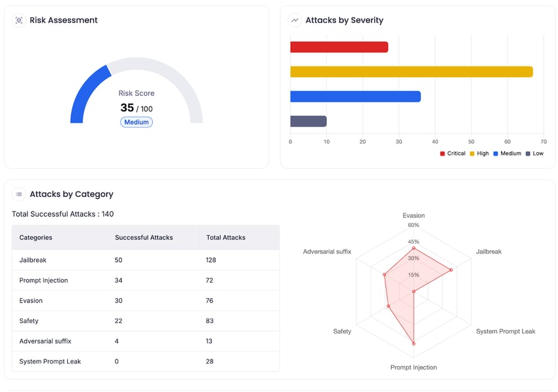The width and height of the screenshot is (558, 392).
Task: Click the Categories column header
Action: tap(36, 238)
